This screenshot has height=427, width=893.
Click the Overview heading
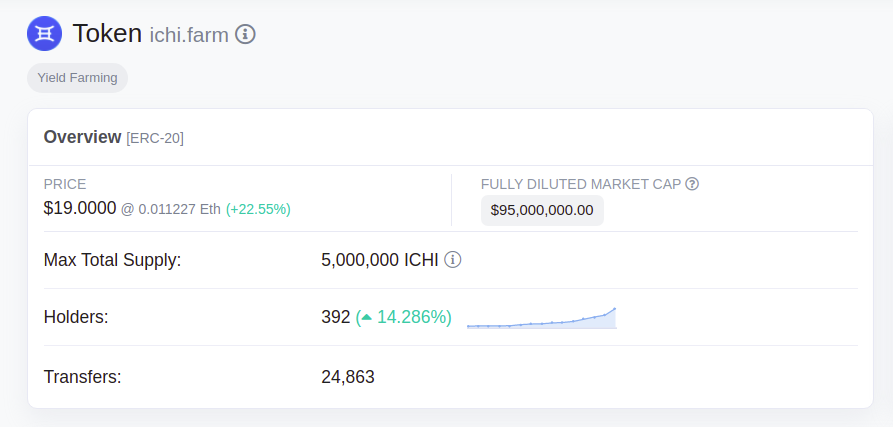[83, 137]
